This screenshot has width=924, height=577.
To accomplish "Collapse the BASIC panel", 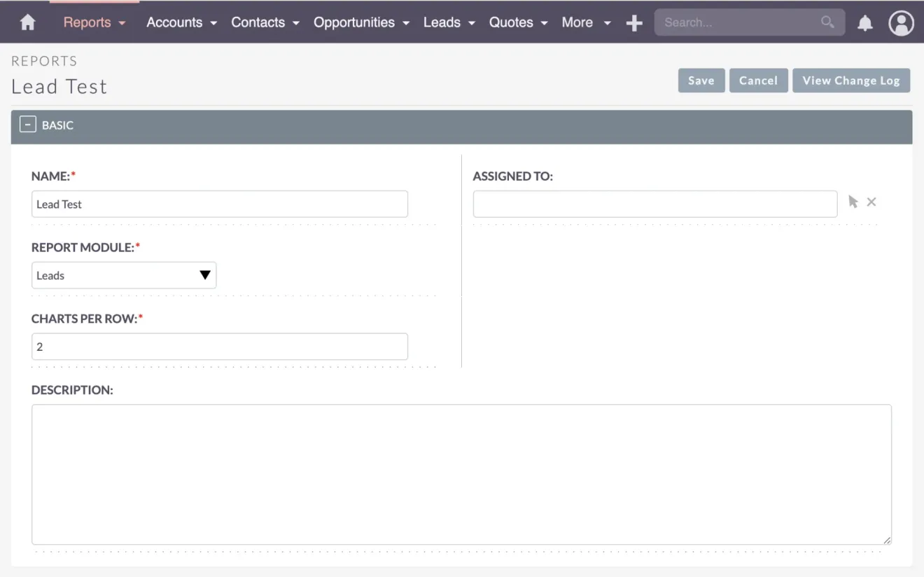I will [28, 124].
